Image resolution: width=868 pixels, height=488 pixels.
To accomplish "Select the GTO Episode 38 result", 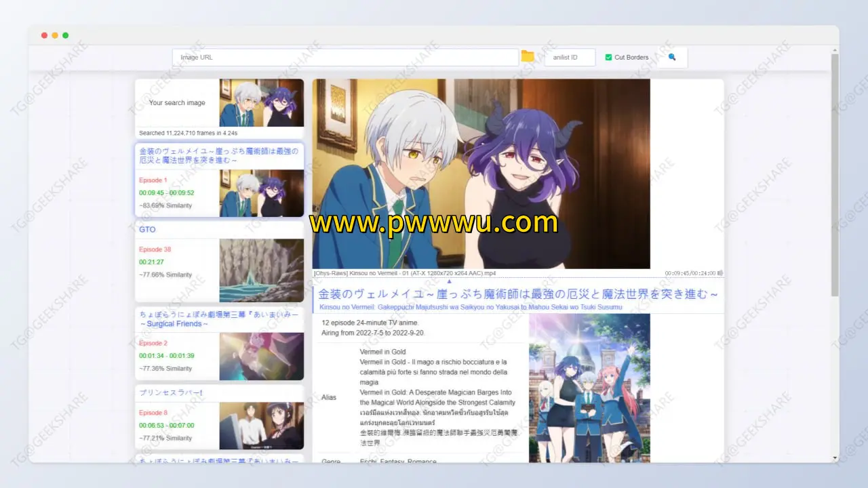I will [x=176, y=262].
